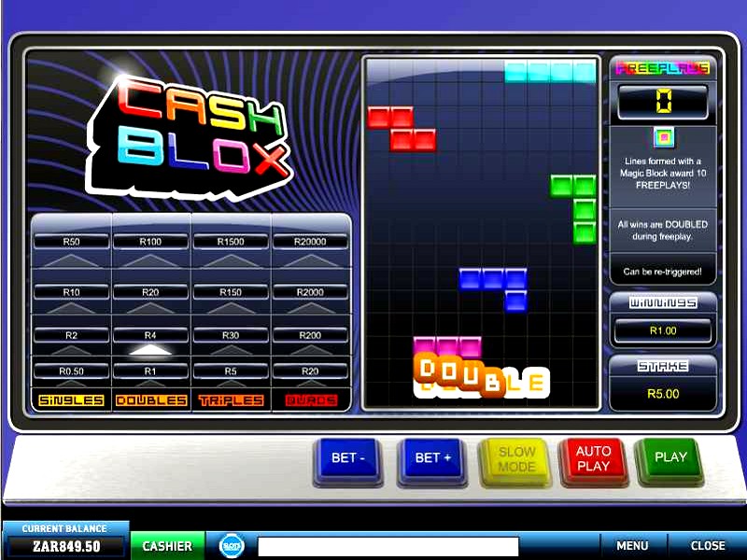Click the 'Can be re-triggered!' text
747x560 pixels.
663,272
